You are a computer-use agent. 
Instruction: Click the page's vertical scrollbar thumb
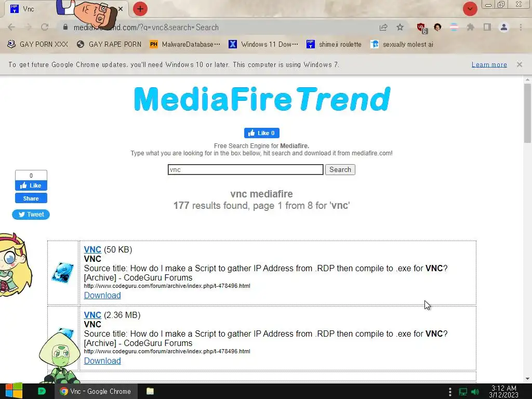527,113
